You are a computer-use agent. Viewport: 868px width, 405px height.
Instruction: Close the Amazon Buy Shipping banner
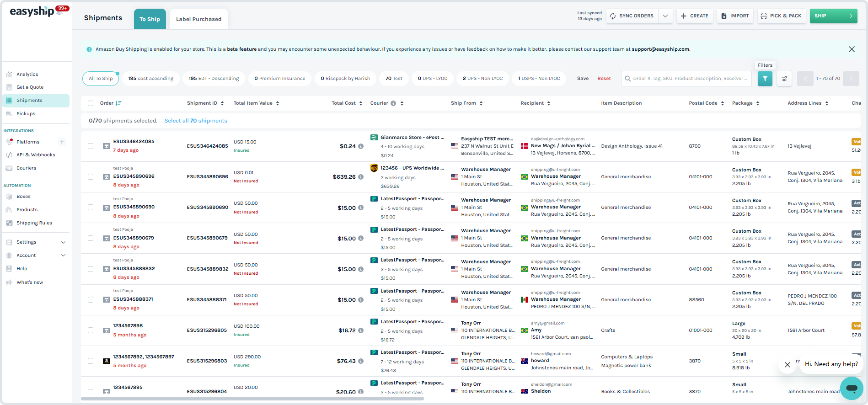[x=852, y=49]
